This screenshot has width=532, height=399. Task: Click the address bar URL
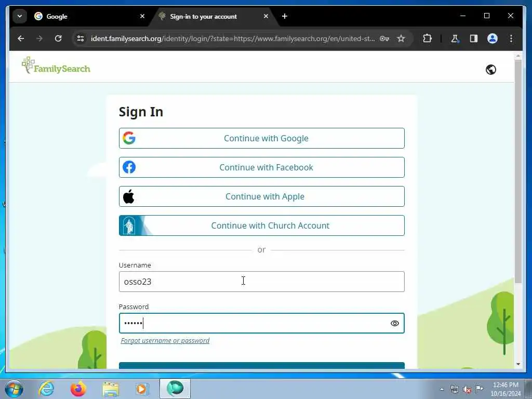click(x=233, y=38)
